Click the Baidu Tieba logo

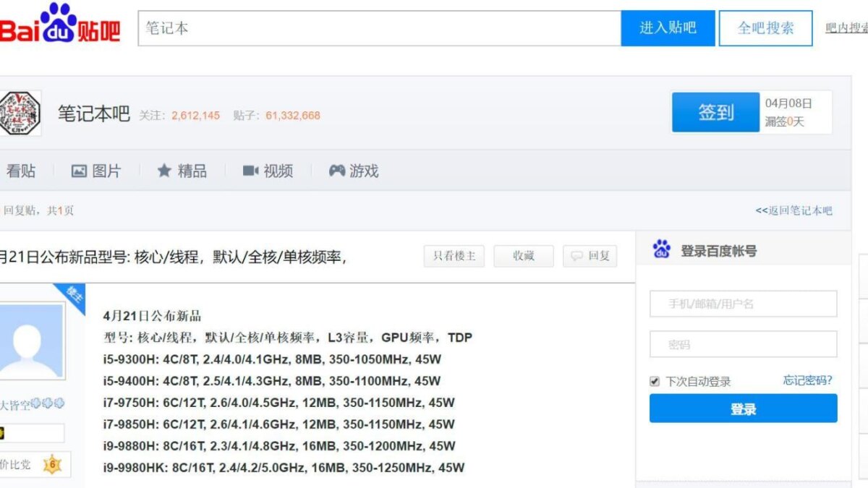pyautogui.click(x=58, y=27)
